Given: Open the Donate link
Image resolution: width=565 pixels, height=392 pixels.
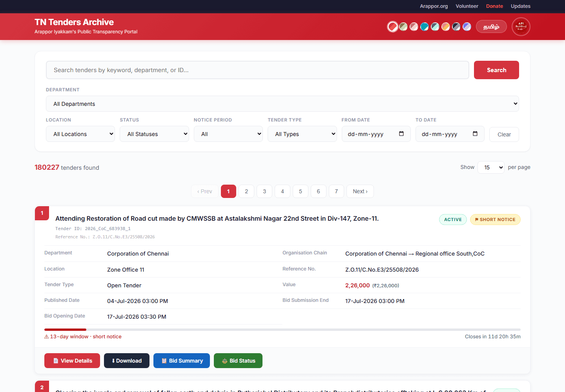Looking at the screenshot, I should tap(494, 6).
